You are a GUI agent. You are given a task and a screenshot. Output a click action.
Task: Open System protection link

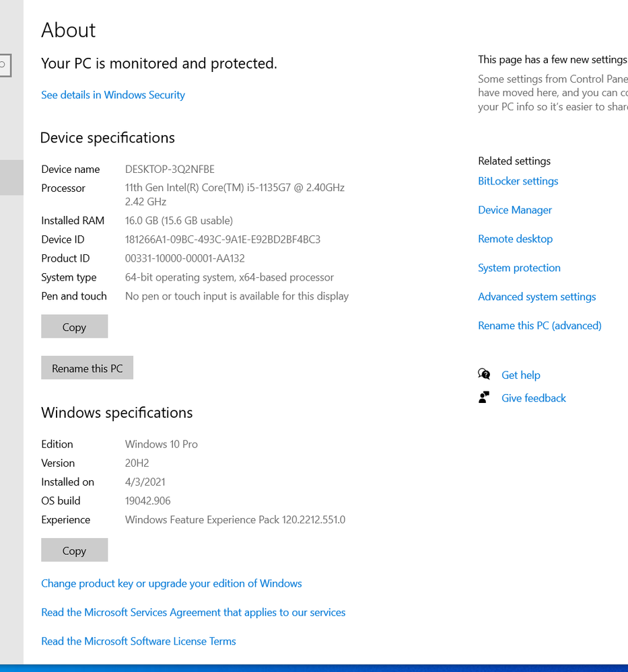click(519, 268)
